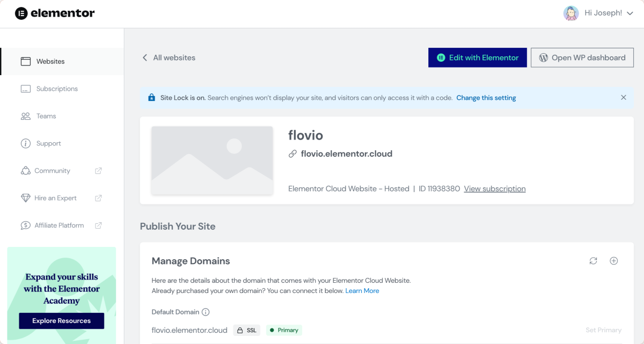Click the Set Primary link
The height and width of the screenshot is (344, 644).
coord(603,330)
